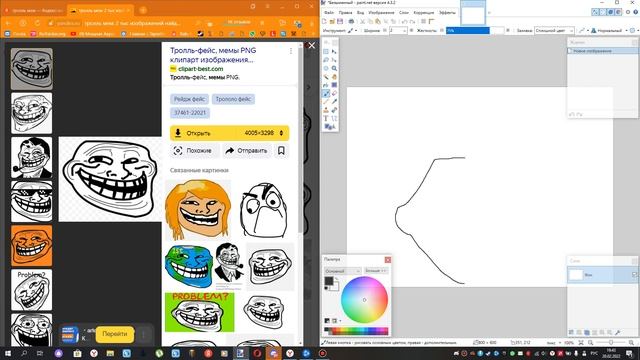Open layer properties wrench icon
640x360 pixels.
(x=618, y=332)
